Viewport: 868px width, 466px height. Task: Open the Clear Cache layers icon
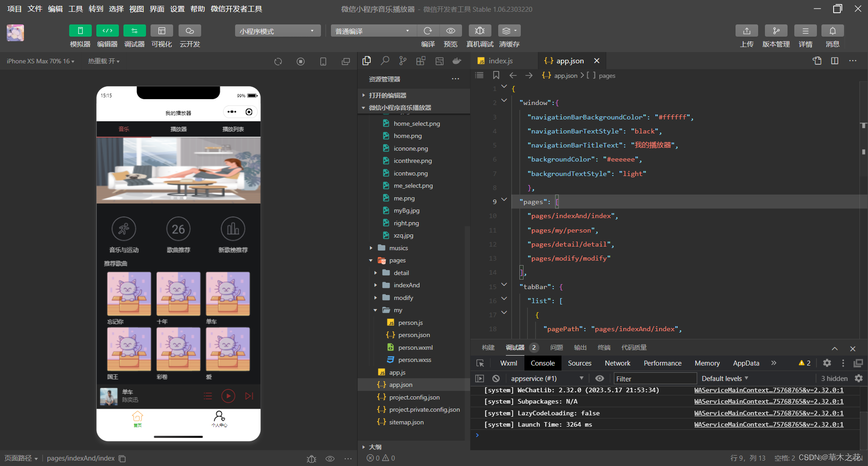click(509, 31)
